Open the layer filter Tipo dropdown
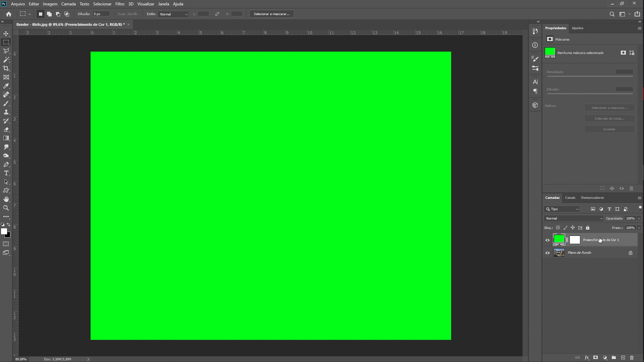This screenshot has height=362, width=644. click(562, 209)
